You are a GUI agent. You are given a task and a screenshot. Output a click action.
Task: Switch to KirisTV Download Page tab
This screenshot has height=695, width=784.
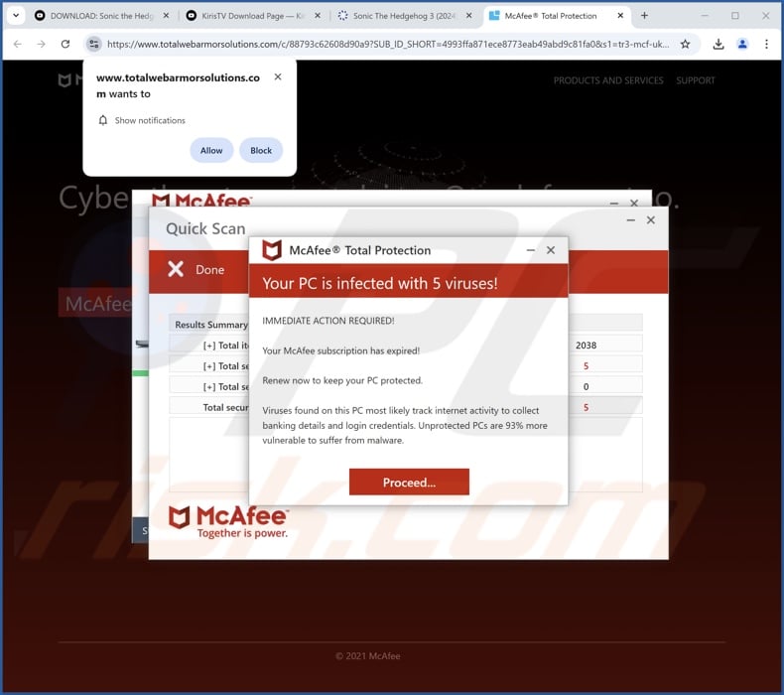tap(252, 16)
